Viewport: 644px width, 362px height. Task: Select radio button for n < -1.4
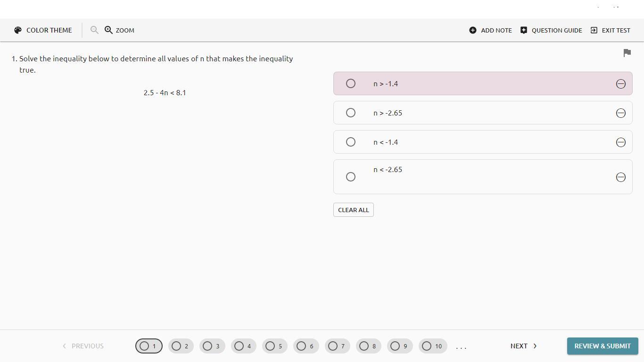[351, 142]
